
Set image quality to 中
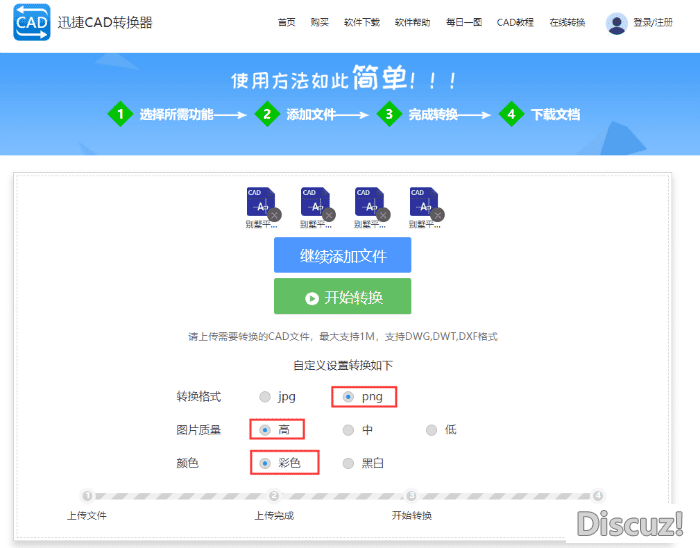pyautogui.click(x=348, y=430)
